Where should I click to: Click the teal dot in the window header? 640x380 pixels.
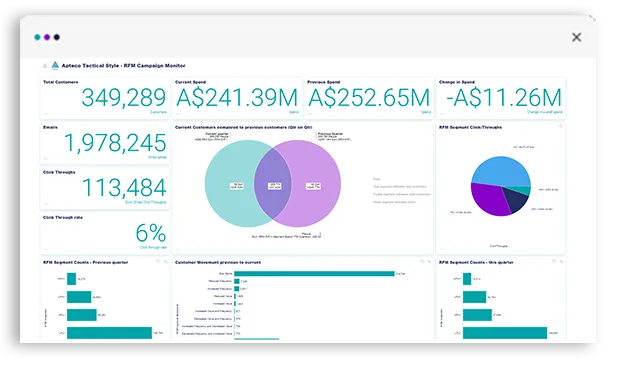pos(37,37)
